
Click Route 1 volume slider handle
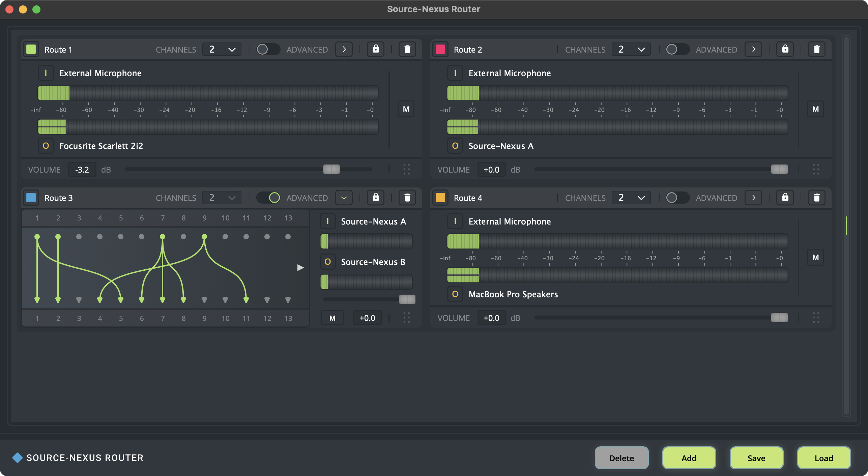[331, 169]
